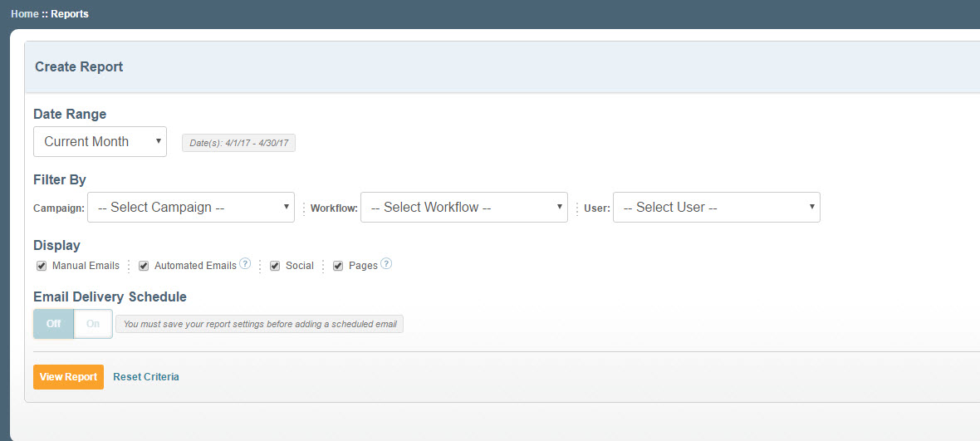
Task: Expand the Select Workflow dropdown
Action: (x=464, y=208)
